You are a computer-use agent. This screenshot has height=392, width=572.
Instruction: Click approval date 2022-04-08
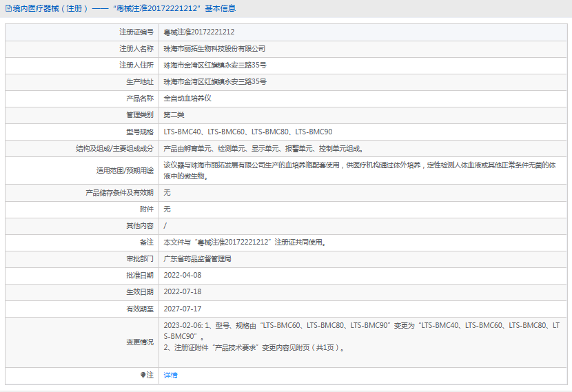pos(183,276)
